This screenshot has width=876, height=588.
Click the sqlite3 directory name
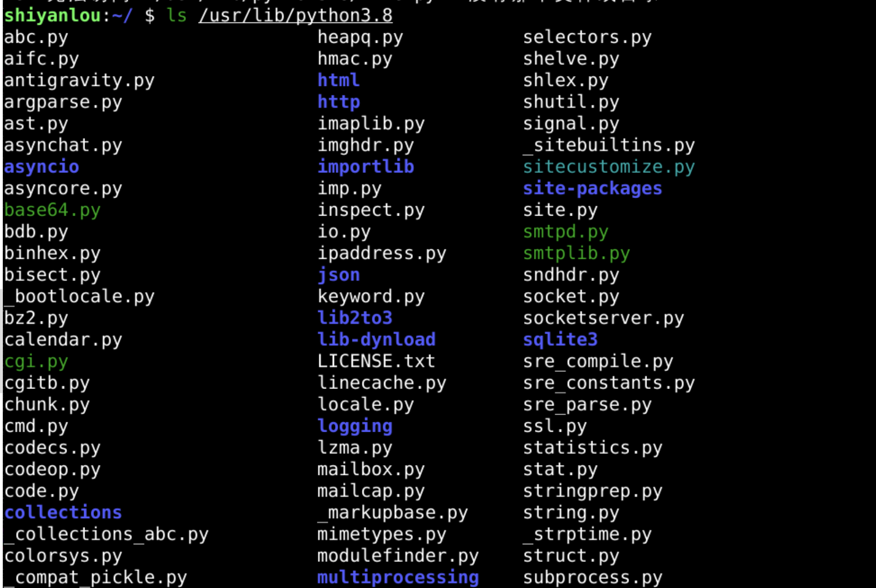[x=560, y=340]
